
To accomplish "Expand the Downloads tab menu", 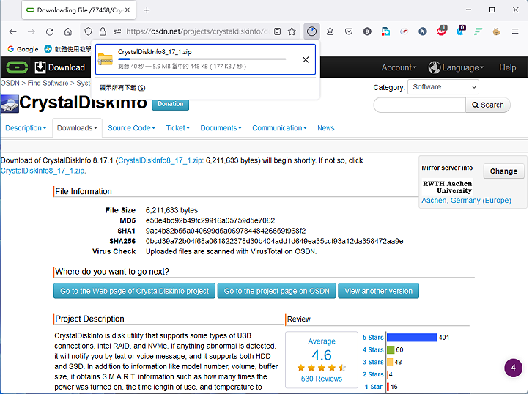I will [78, 128].
